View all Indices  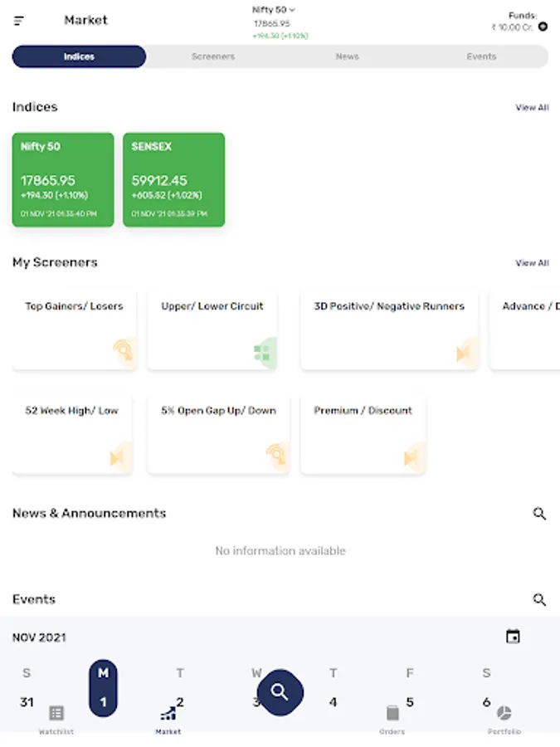(532, 108)
